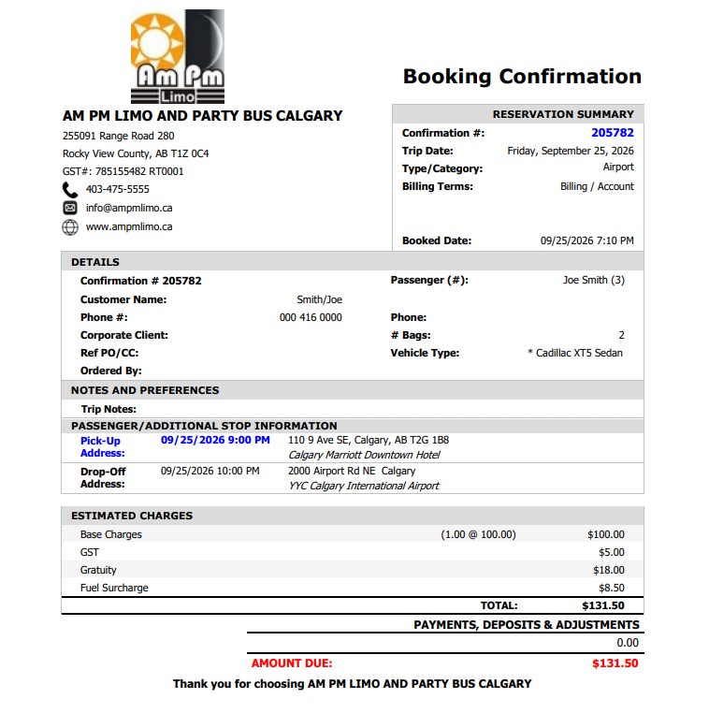The width and height of the screenshot is (709, 728).
Task: Select amount $131.50 beside the TOTAL label
Action: click(x=603, y=605)
